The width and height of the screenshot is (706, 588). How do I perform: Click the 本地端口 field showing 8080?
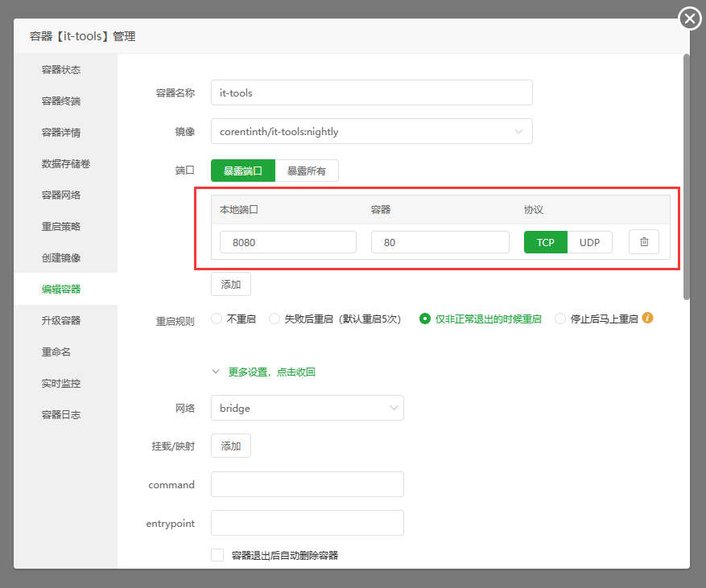287,242
